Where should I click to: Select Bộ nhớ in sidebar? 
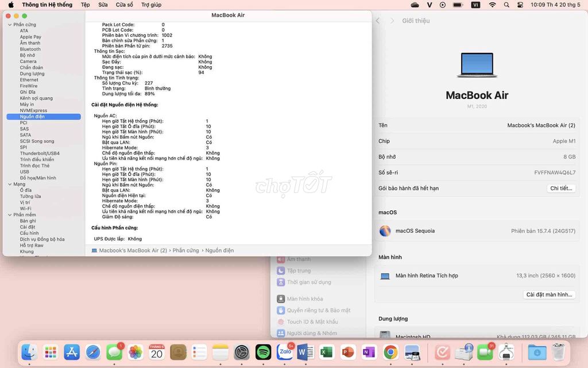click(x=28, y=55)
